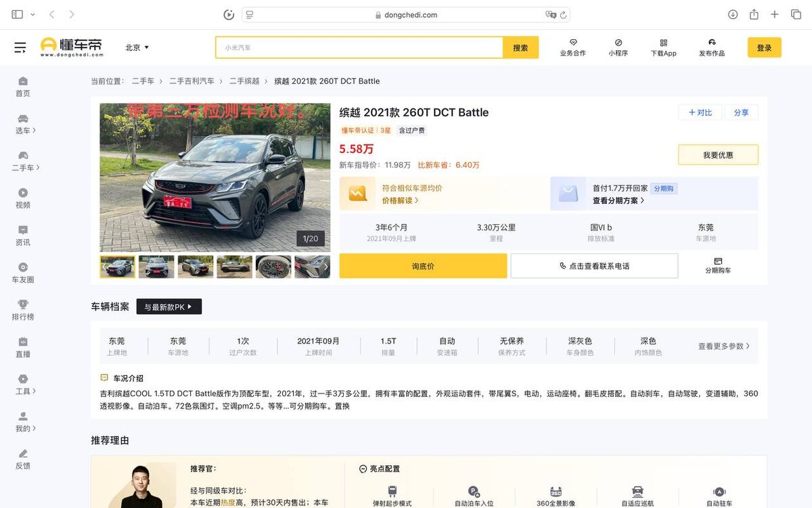Viewport: 812px width, 508px height.
Task: Open Safari downloads icon
Action: click(x=733, y=14)
